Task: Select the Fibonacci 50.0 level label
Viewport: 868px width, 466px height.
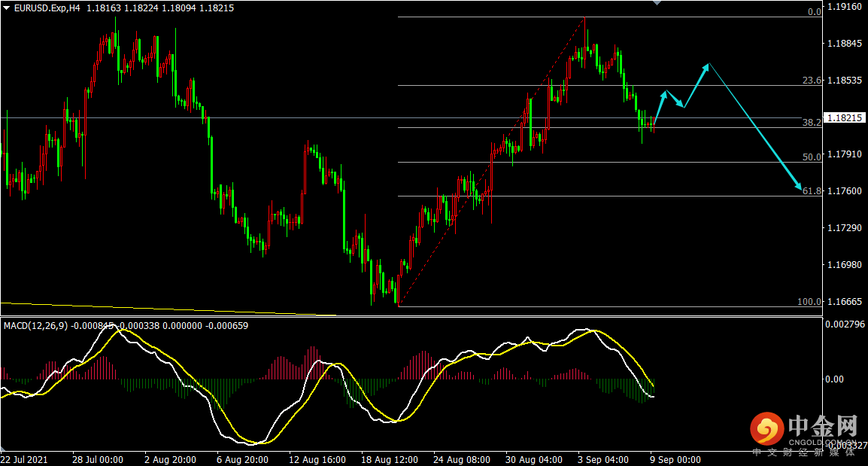Action: [x=812, y=157]
